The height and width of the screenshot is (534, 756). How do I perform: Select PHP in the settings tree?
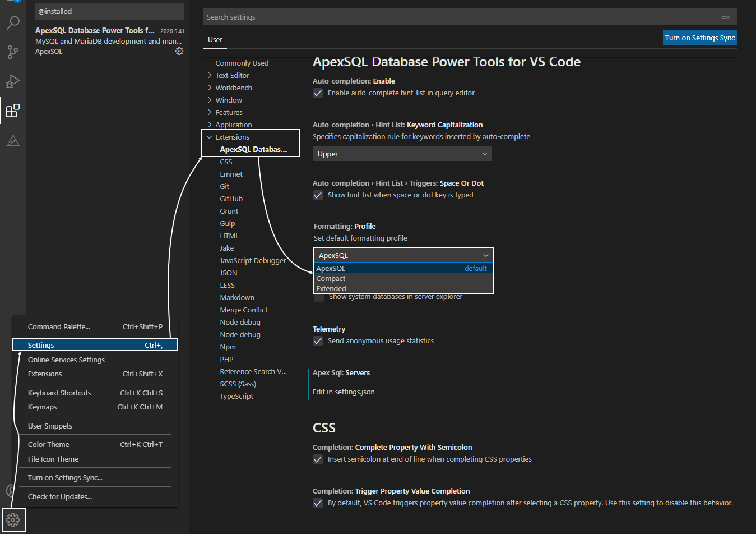[x=226, y=359]
